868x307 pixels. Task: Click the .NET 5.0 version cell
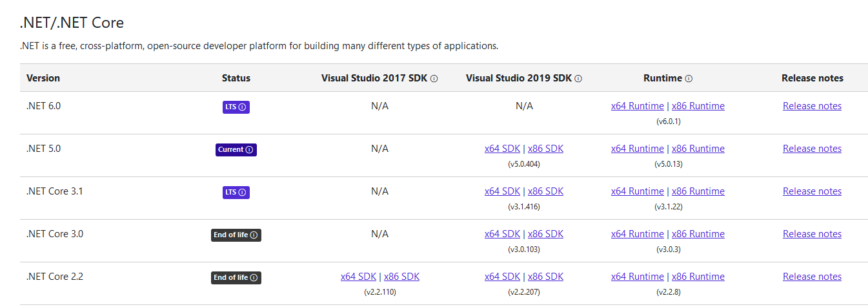click(43, 149)
